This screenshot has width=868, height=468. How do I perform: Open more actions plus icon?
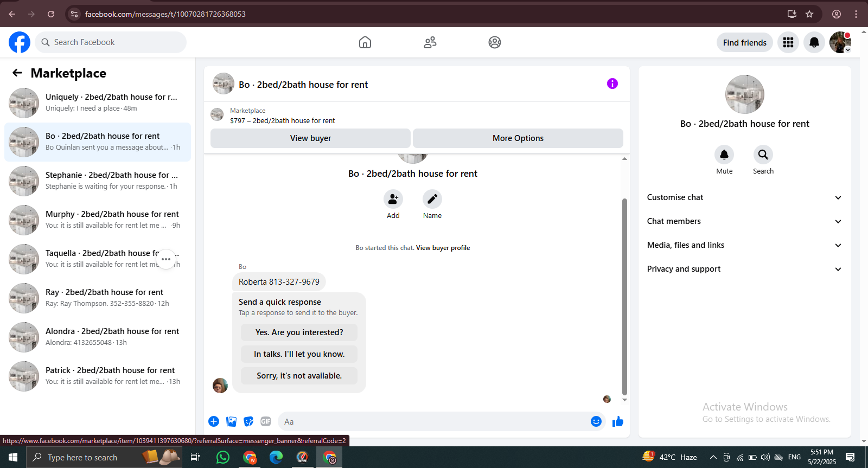pos(214,421)
